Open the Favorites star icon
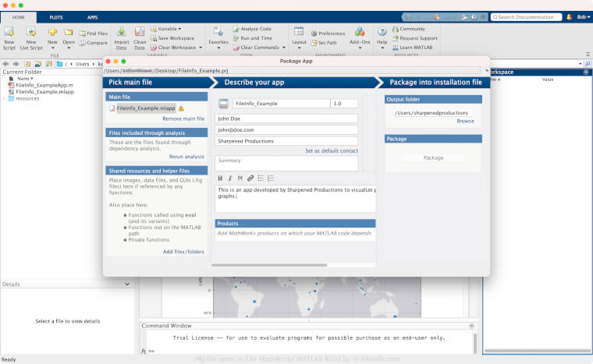 pyautogui.click(x=218, y=32)
